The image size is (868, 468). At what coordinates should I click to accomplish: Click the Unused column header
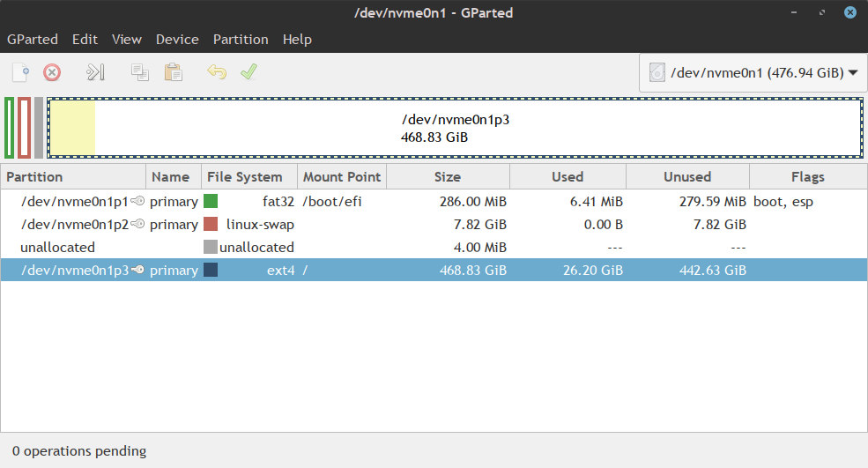coord(686,177)
